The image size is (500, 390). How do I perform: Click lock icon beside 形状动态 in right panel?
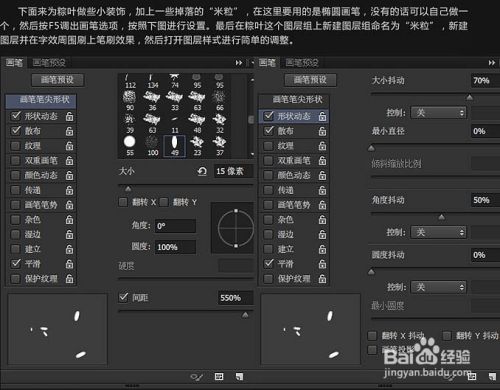322,116
